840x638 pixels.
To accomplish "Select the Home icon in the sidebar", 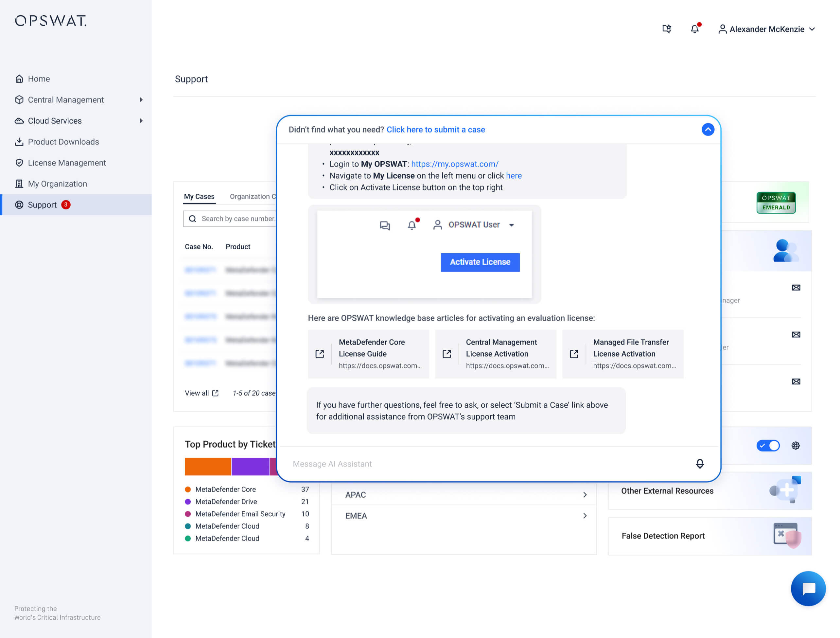I will (19, 79).
